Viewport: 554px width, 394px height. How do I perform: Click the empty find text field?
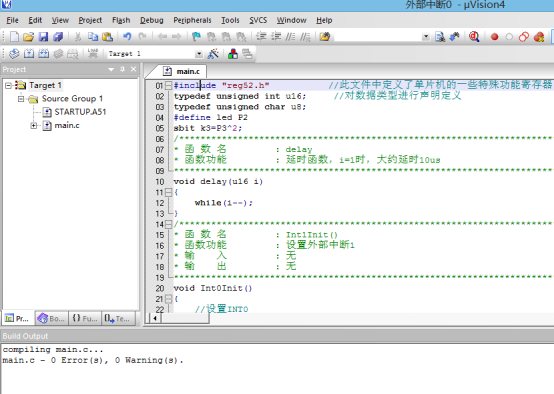click(x=377, y=37)
